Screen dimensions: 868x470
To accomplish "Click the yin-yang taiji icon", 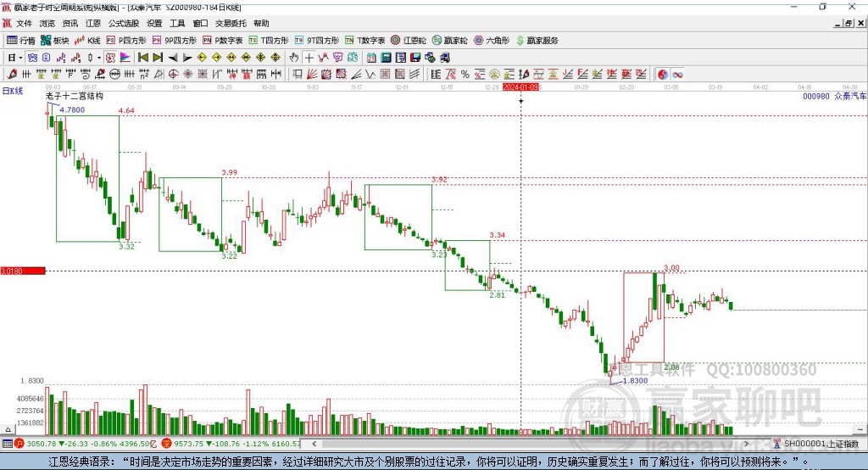I will coord(663,75).
